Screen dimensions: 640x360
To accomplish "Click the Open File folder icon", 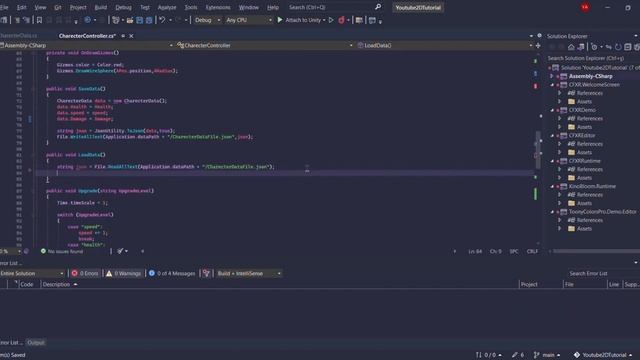I will tap(130, 20).
